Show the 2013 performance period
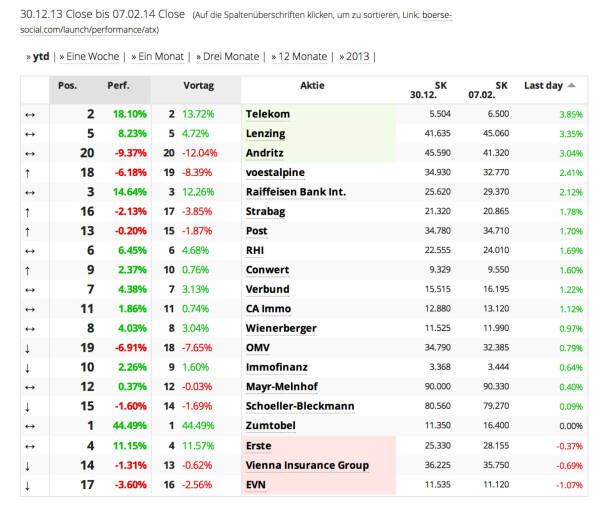Screen dimensions: 600x507 (x=355, y=57)
